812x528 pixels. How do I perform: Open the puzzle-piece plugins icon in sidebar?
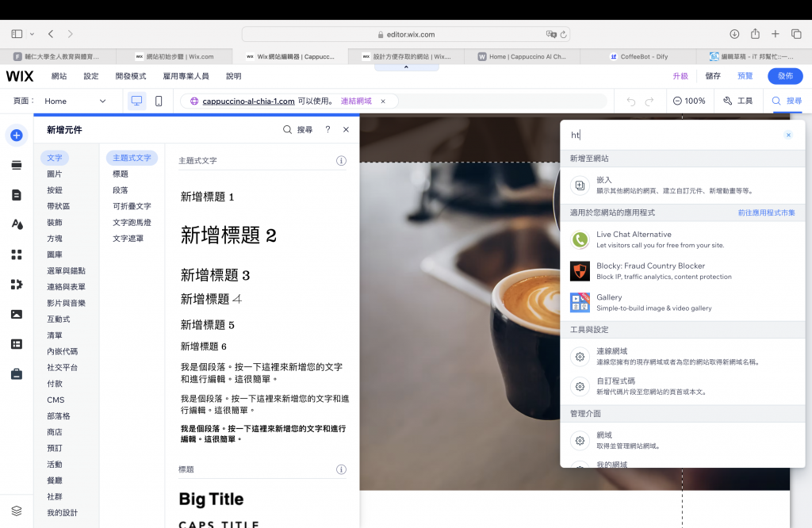tap(17, 284)
